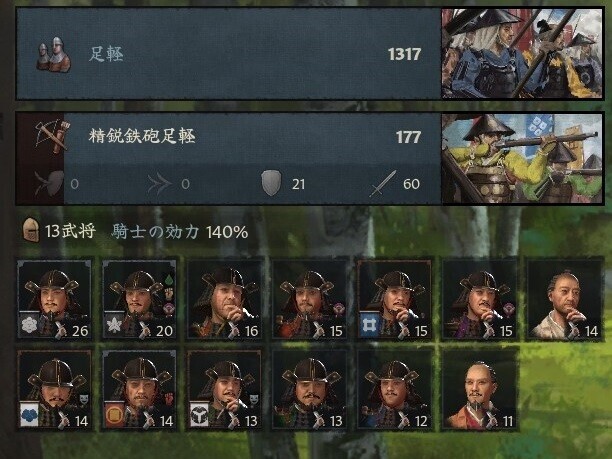The width and height of the screenshot is (612, 459).
Task: Click the shield toughness icon showing 21
Action: point(271,183)
